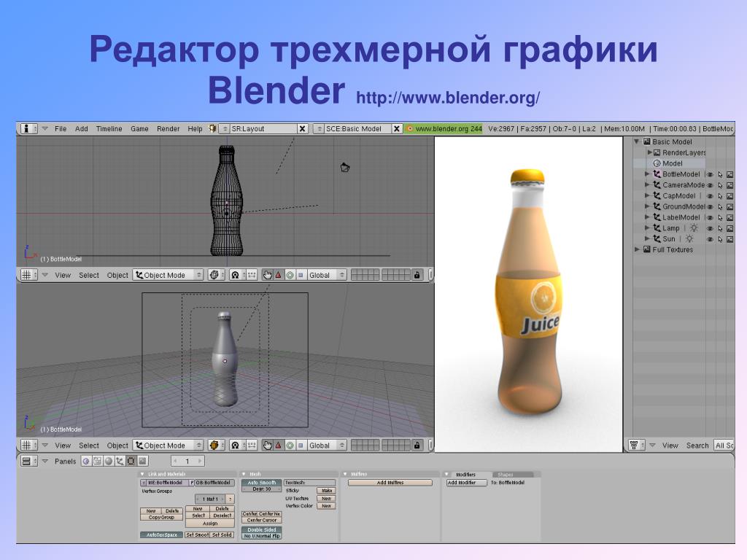Toggle visibility eye for CameraModel
Screen dimensions: 747x560
point(710,185)
